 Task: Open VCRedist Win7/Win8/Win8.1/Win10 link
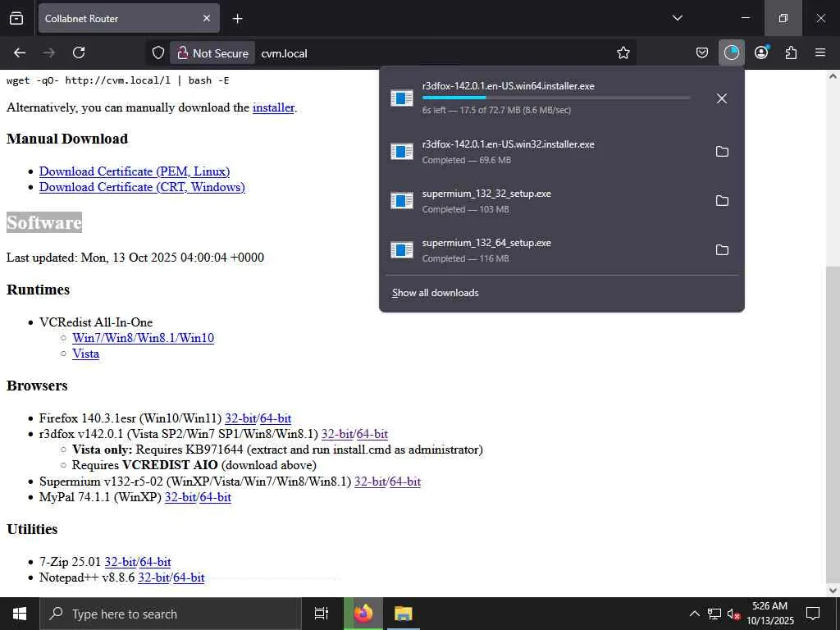[x=143, y=338]
